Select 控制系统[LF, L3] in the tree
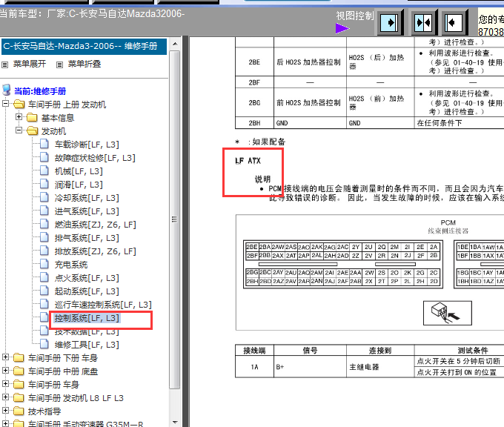Viewport: 504px width, 427px height. 87,318
